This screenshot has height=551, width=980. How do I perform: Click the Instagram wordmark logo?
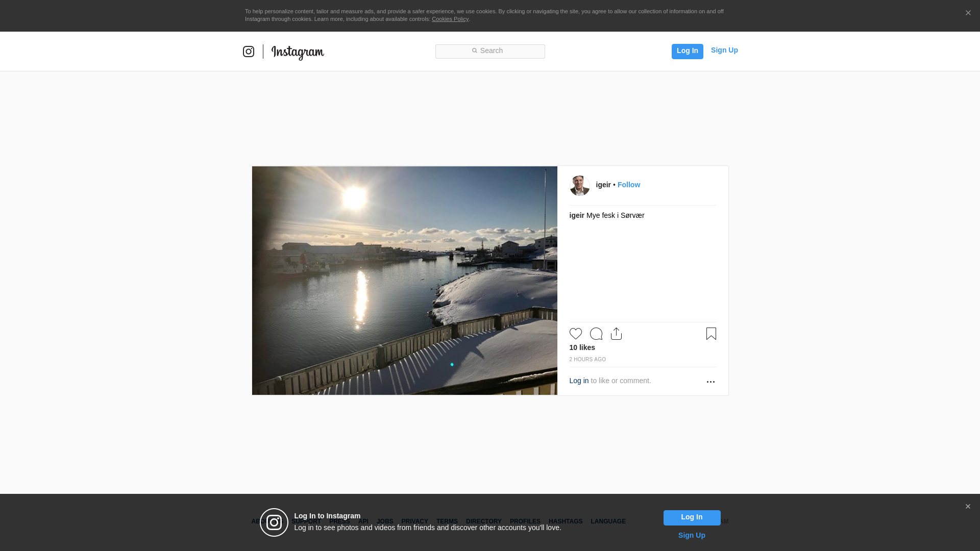[x=298, y=52]
